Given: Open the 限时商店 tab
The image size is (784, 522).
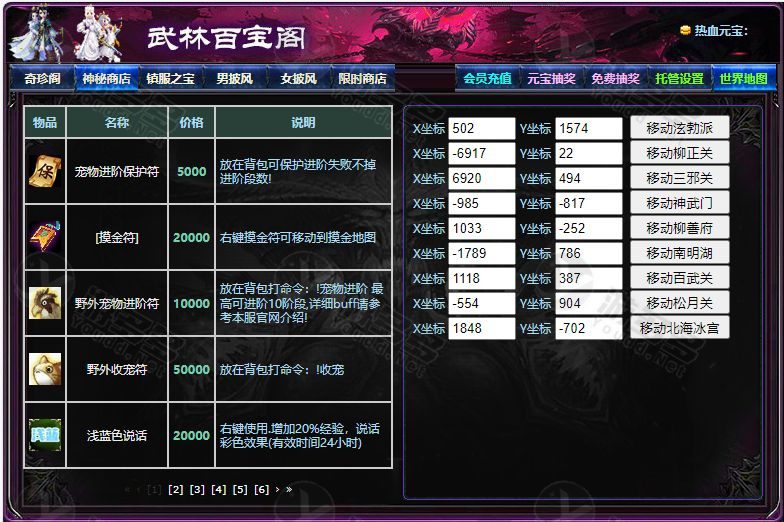Looking at the screenshot, I should pyautogui.click(x=361, y=79).
